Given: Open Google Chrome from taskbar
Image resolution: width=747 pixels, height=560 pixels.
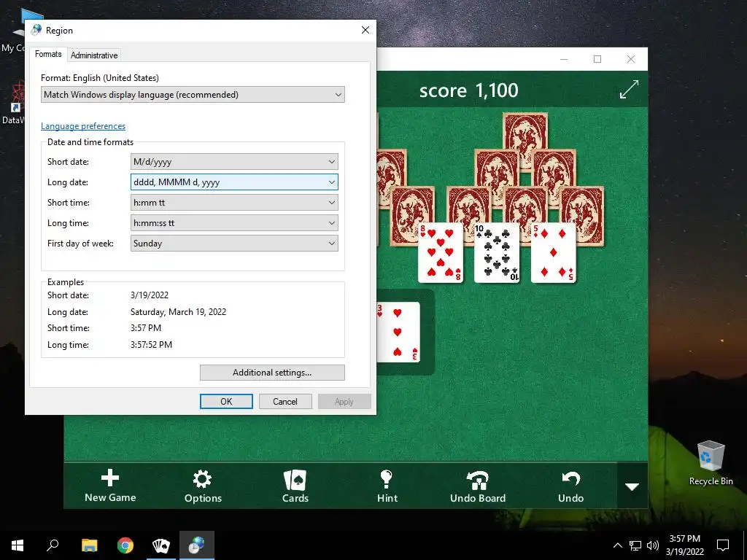Looking at the screenshot, I should tap(125, 545).
